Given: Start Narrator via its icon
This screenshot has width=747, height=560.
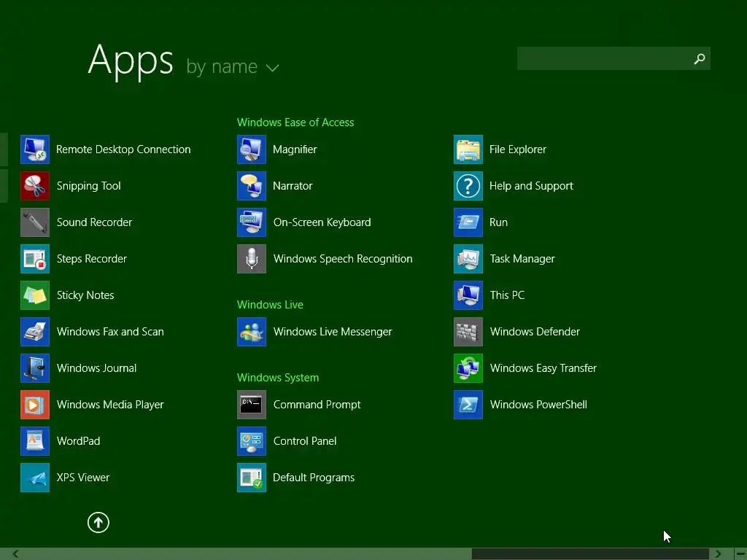Looking at the screenshot, I should coord(252,186).
